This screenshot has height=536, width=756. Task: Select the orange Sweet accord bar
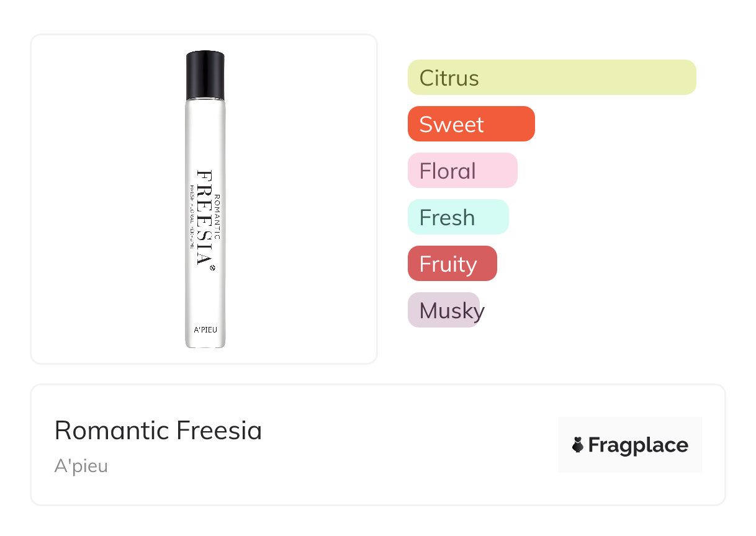pos(471,124)
